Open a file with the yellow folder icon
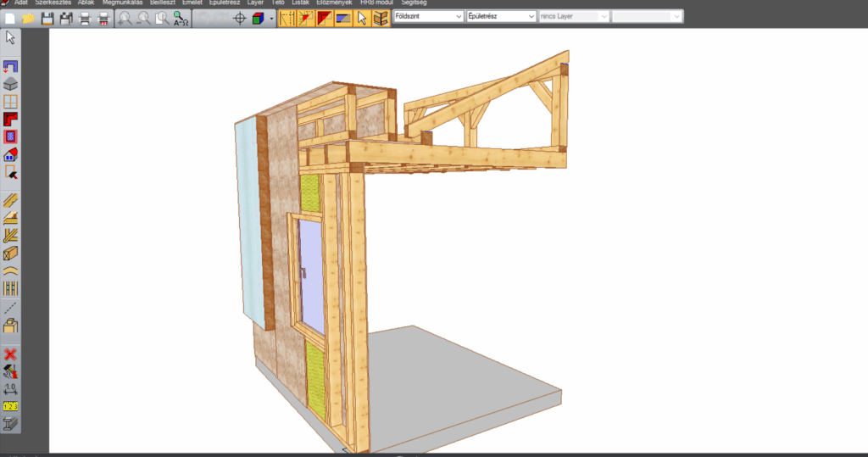This screenshot has width=868, height=457. (28, 18)
